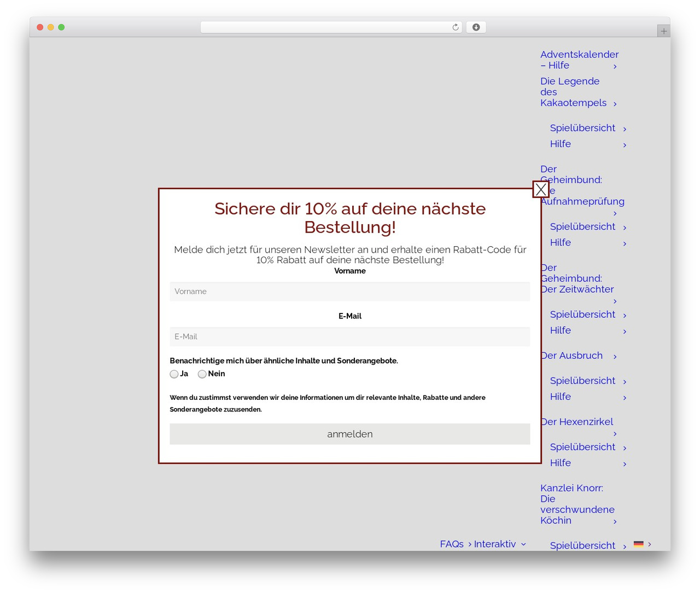
Task: Open Die Legende des Kakaotempels
Action: coord(574,92)
